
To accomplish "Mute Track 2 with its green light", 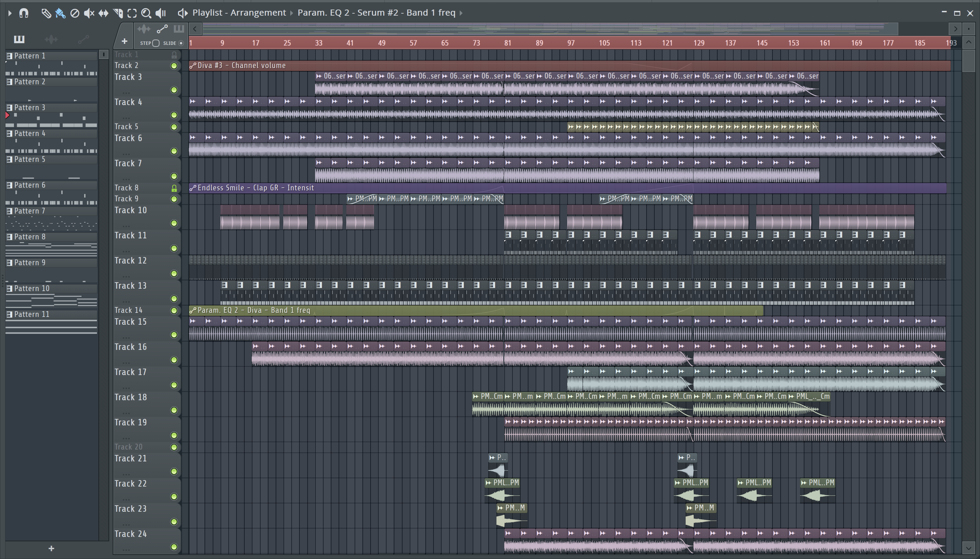I will coord(174,66).
